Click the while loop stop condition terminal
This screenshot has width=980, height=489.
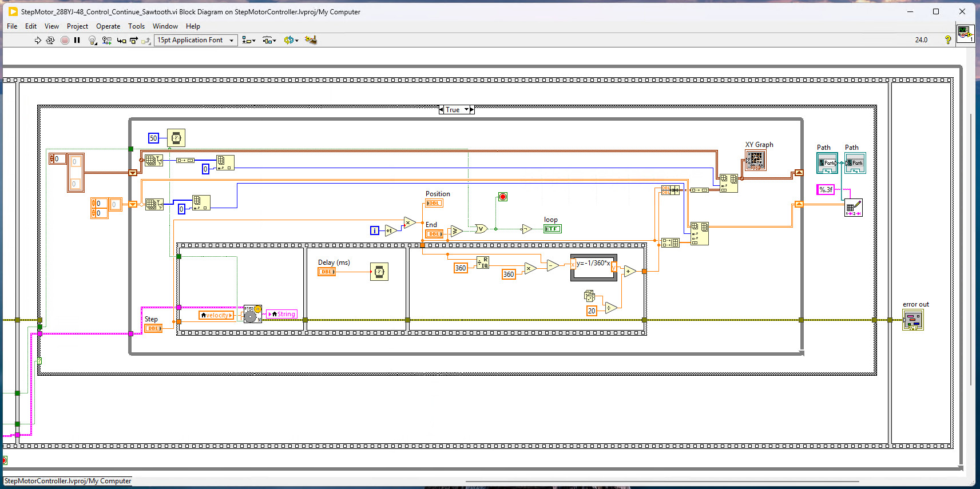[503, 197]
